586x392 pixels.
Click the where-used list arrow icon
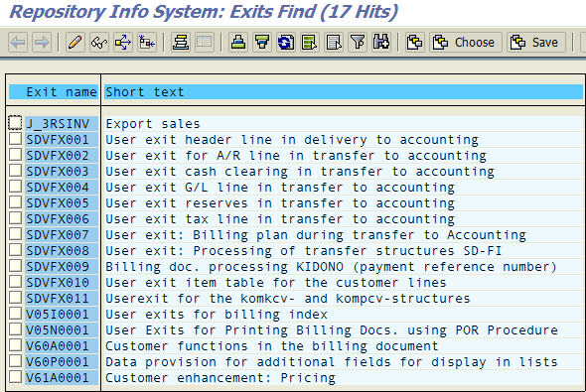coord(123,43)
